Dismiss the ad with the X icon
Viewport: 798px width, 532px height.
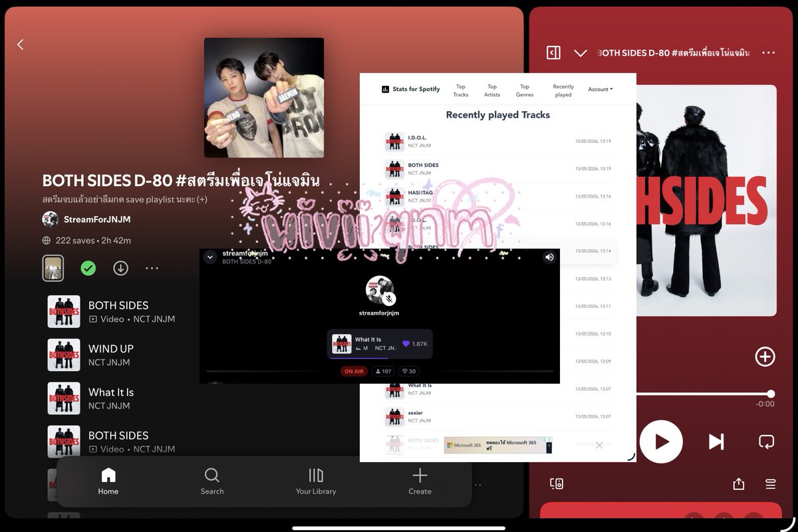pyautogui.click(x=599, y=445)
